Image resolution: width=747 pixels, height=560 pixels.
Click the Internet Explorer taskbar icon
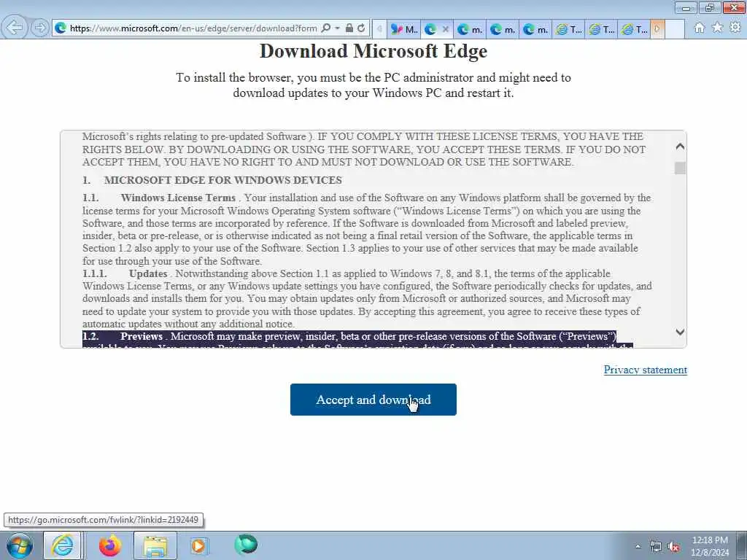63,545
